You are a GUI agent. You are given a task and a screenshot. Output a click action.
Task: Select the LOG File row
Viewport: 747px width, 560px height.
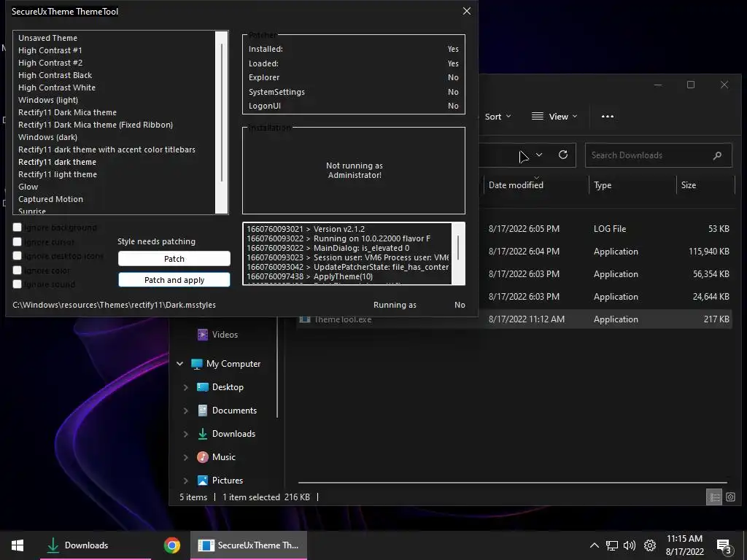514,229
